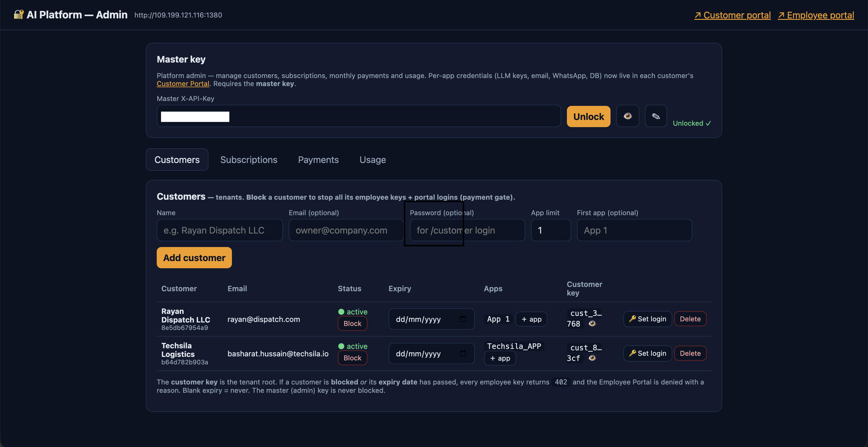
Task: Click the Unlocked status text
Action: pos(692,123)
